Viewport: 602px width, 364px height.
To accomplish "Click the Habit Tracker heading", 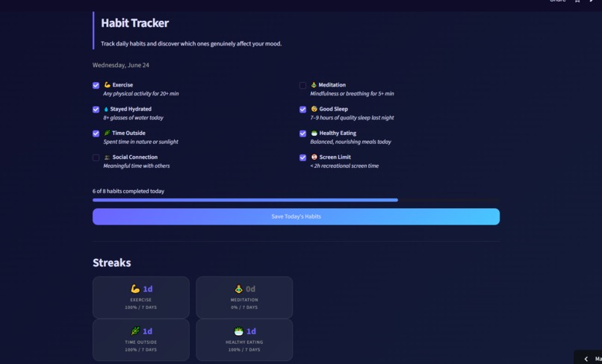I will [x=134, y=23].
